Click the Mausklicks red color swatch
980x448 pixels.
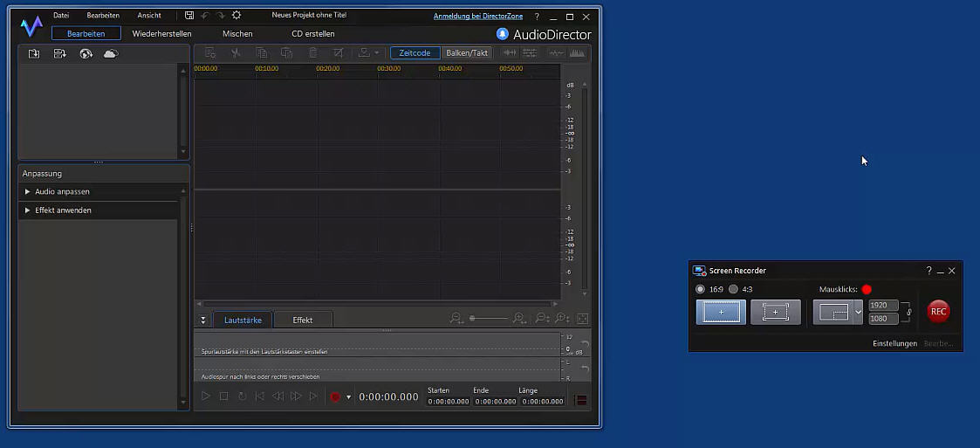pyautogui.click(x=867, y=289)
